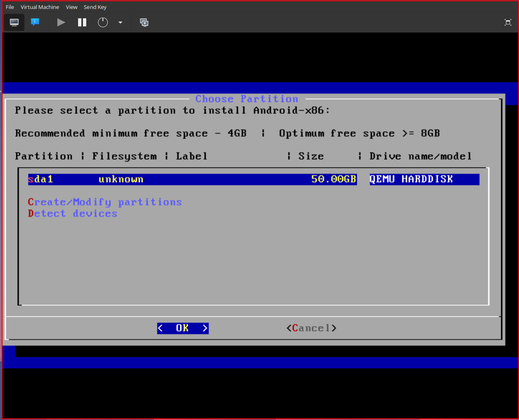Open the manage VM snapshots icon
This screenshot has height=420, width=519.
click(144, 22)
